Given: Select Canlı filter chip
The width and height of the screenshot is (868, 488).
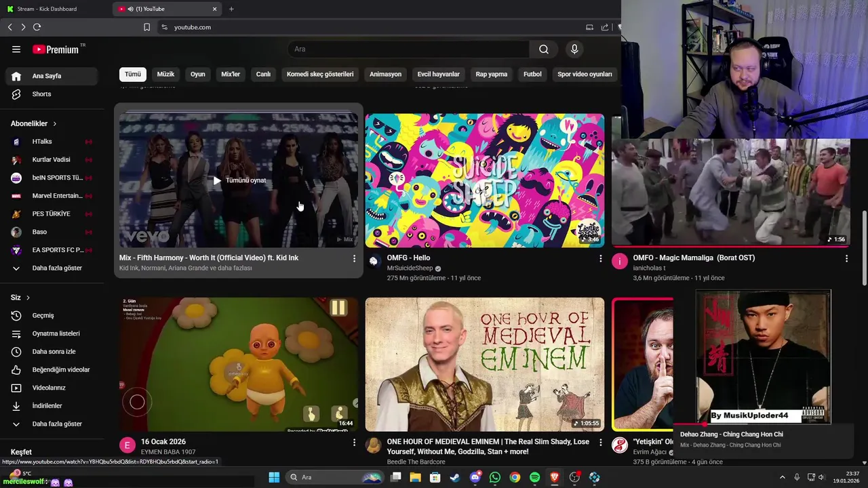Looking at the screenshot, I should pyautogui.click(x=263, y=74).
